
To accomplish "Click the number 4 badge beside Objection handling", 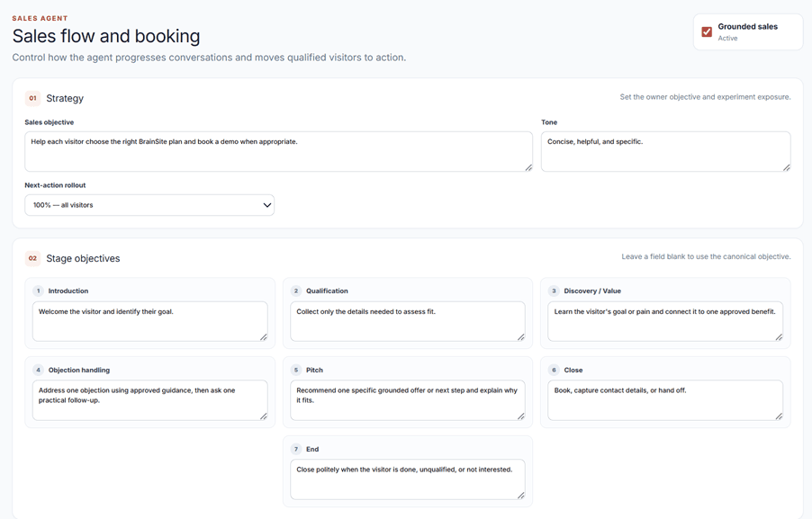I will coord(38,370).
